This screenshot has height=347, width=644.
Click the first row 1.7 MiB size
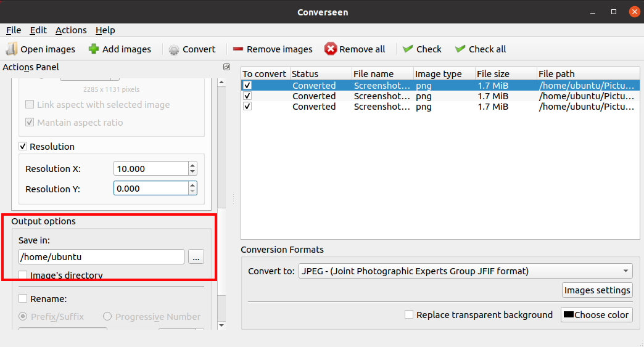click(x=493, y=85)
